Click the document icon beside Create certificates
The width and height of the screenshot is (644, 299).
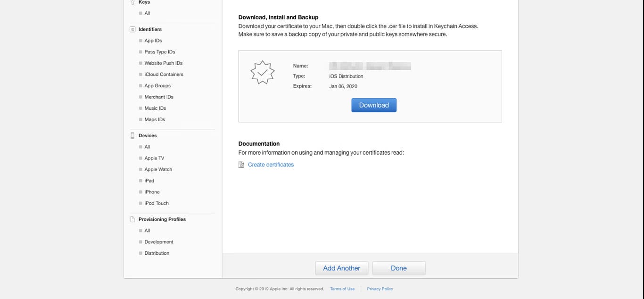click(x=241, y=164)
